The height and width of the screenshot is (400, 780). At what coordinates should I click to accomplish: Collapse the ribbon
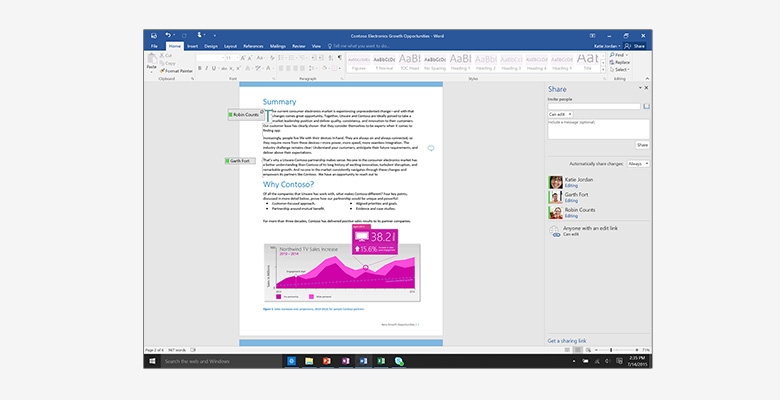click(x=647, y=79)
